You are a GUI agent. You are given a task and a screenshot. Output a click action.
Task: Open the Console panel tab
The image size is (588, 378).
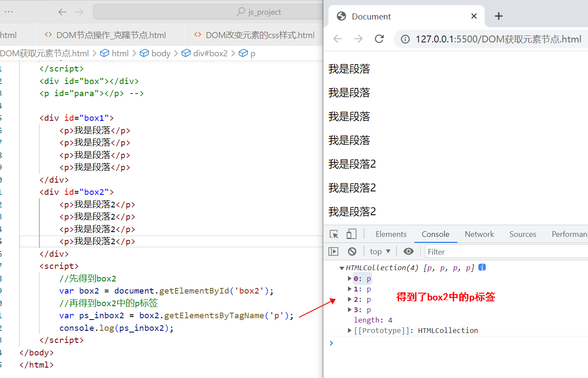click(x=435, y=234)
